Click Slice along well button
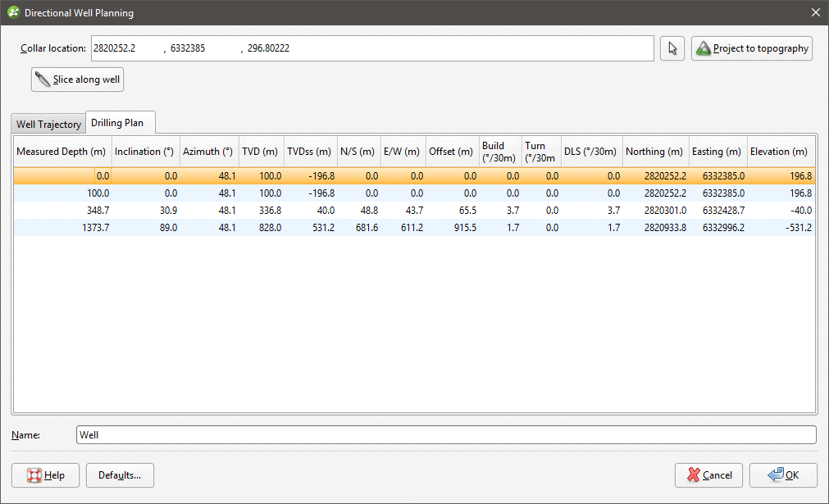 coord(78,79)
